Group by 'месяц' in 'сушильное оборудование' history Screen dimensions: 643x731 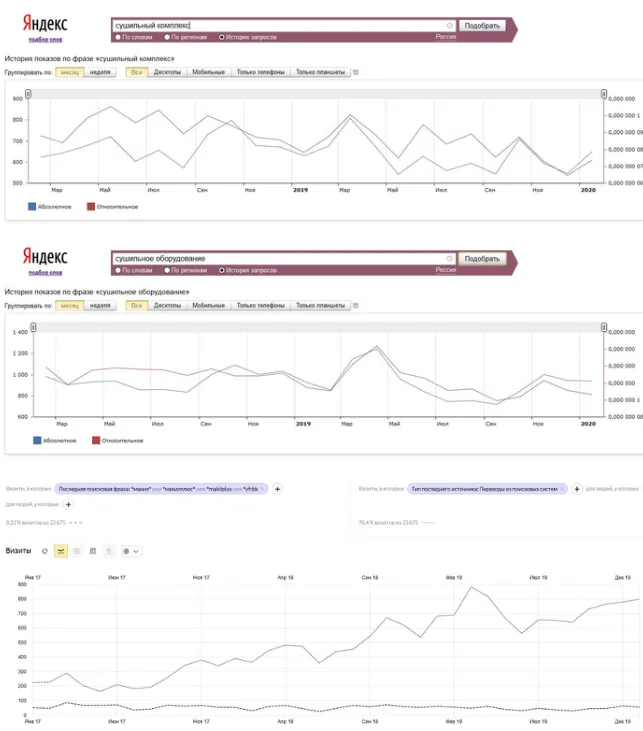click(70, 305)
